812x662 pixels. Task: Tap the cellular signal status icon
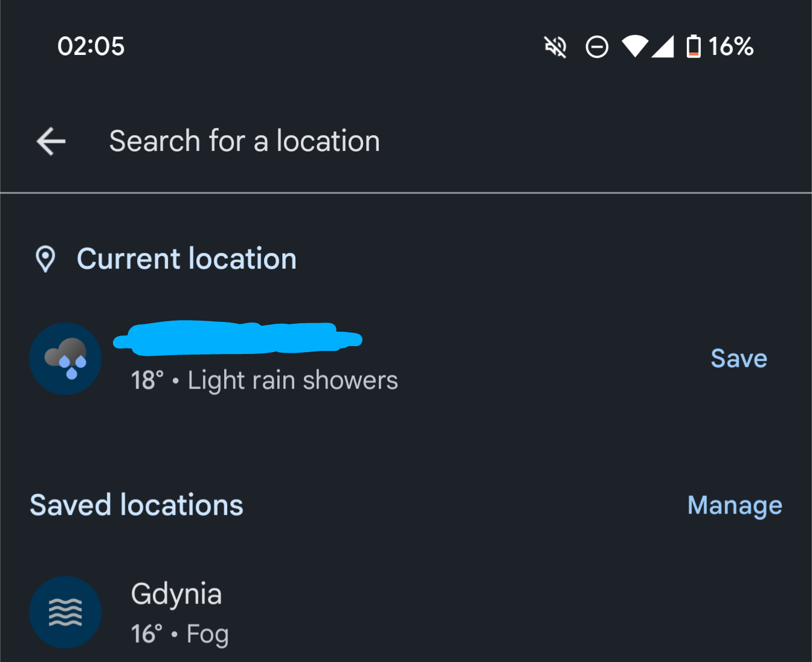pos(663,47)
